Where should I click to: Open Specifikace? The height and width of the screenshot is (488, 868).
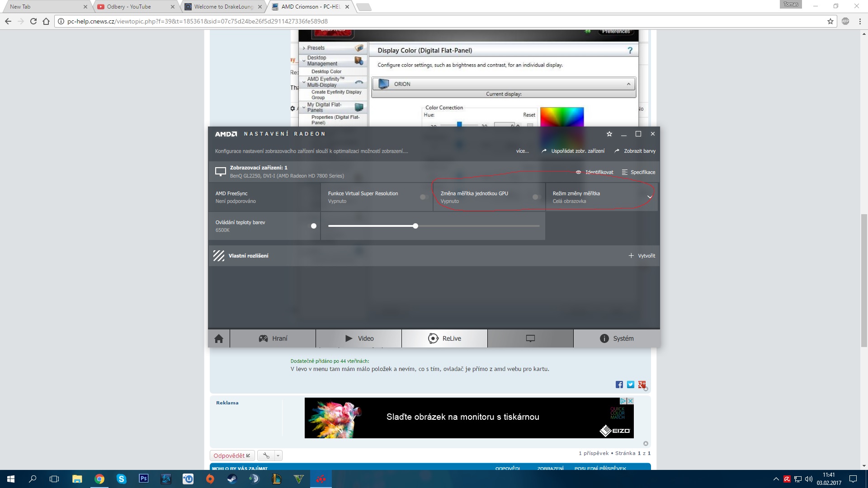(x=638, y=172)
